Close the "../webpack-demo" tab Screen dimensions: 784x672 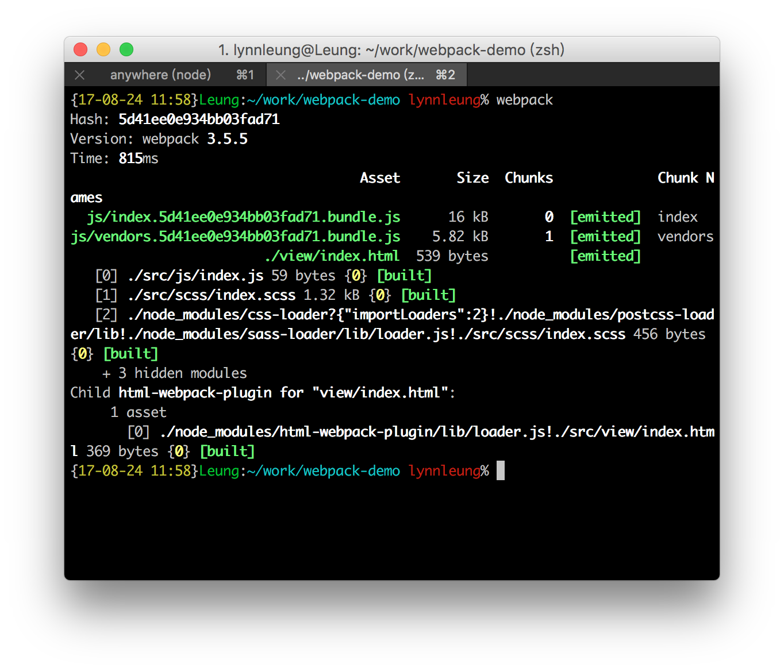(280, 75)
